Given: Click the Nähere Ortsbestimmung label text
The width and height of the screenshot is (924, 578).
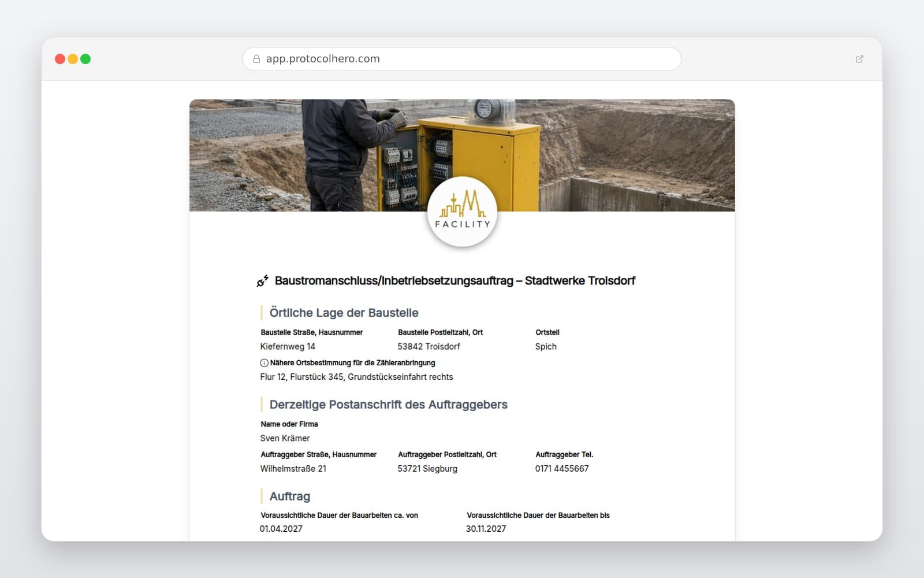Looking at the screenshot, I should [353, 363].
